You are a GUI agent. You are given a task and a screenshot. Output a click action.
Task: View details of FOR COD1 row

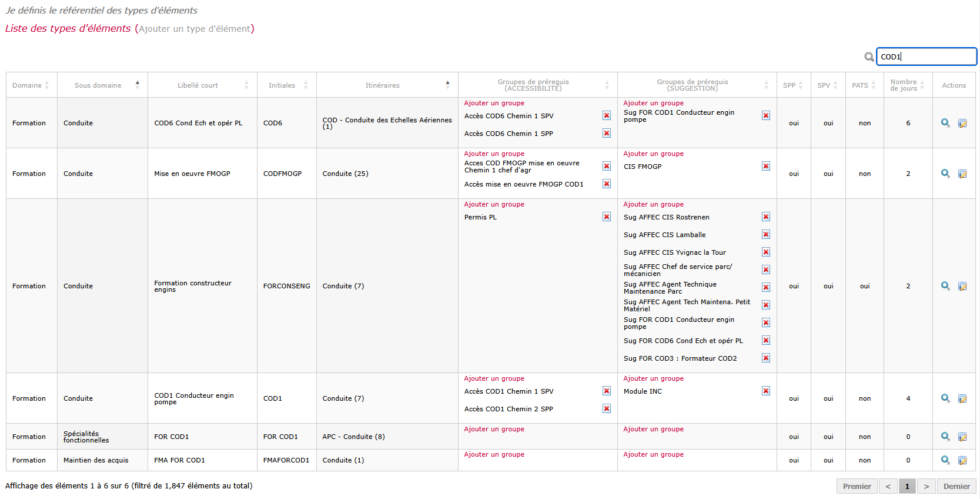click(x=945, y=437)
